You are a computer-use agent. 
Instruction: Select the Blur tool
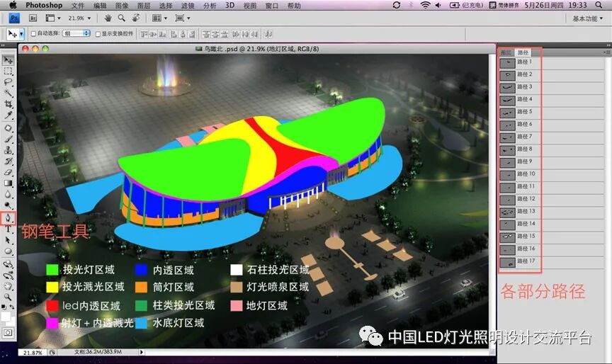8,194
